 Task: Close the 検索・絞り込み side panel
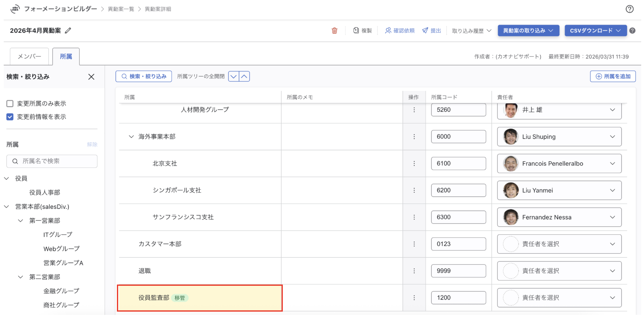[x=91, y=77]
